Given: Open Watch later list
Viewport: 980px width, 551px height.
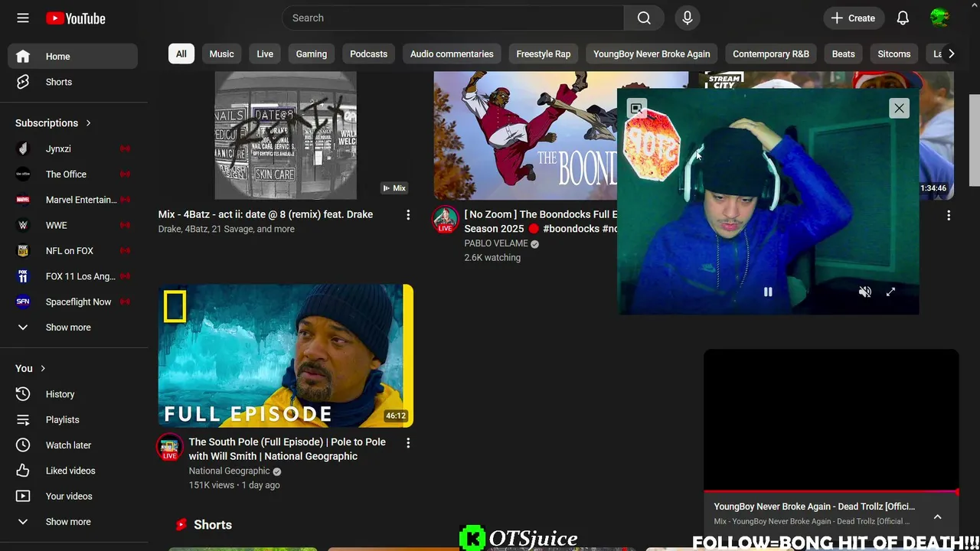Looking at the screenshot, I should pos(73,445).
